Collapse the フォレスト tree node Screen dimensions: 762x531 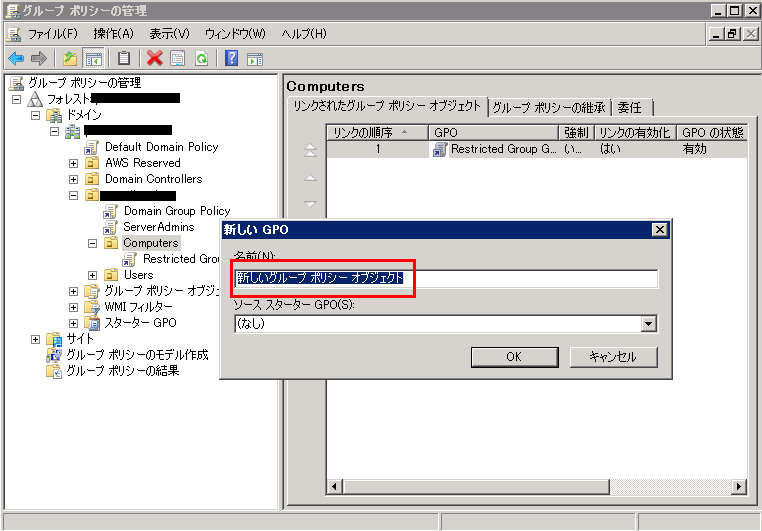(x=17, y=100)
